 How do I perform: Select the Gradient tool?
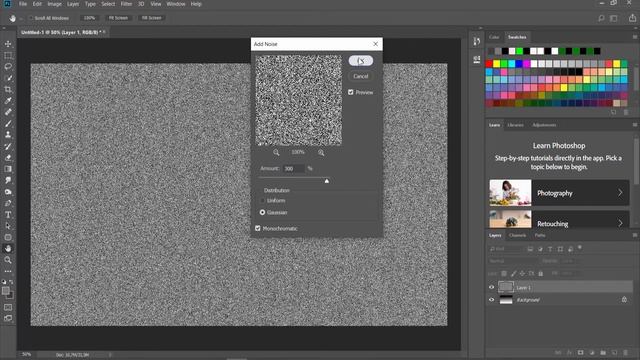(x=8, y=169)
